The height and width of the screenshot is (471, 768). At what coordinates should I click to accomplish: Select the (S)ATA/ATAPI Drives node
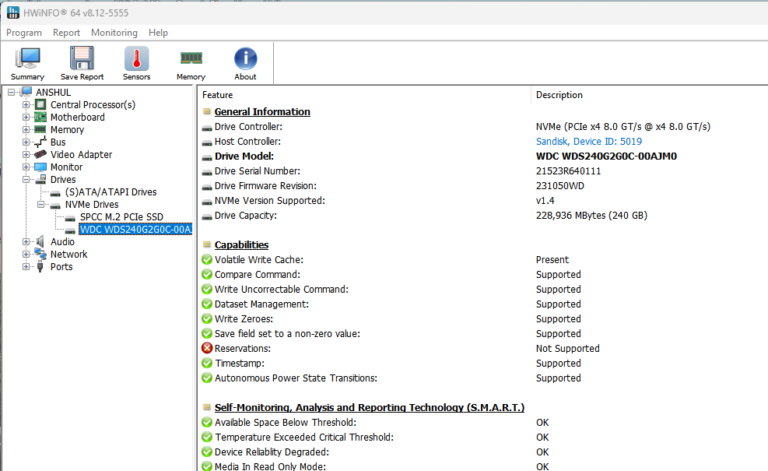click(111, 192)
